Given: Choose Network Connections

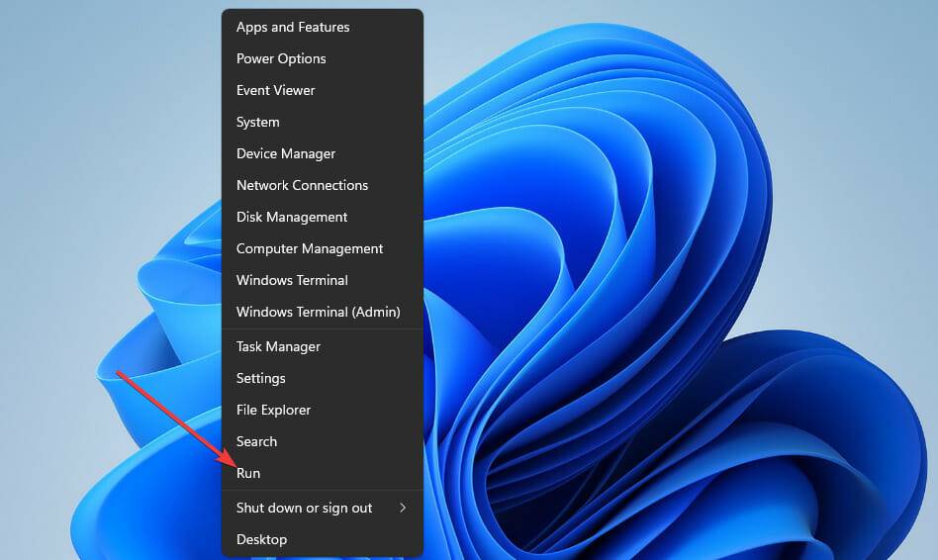Looking at the screenshot, I should (302, 185).
